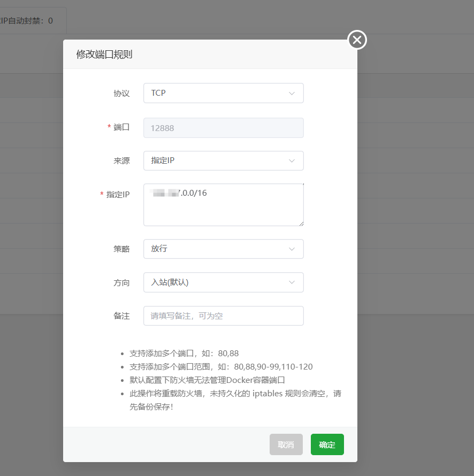Click the 修改端口规则 dialog title
The height and width of the screenshot is (476, 474).
(x=104, y=55)
